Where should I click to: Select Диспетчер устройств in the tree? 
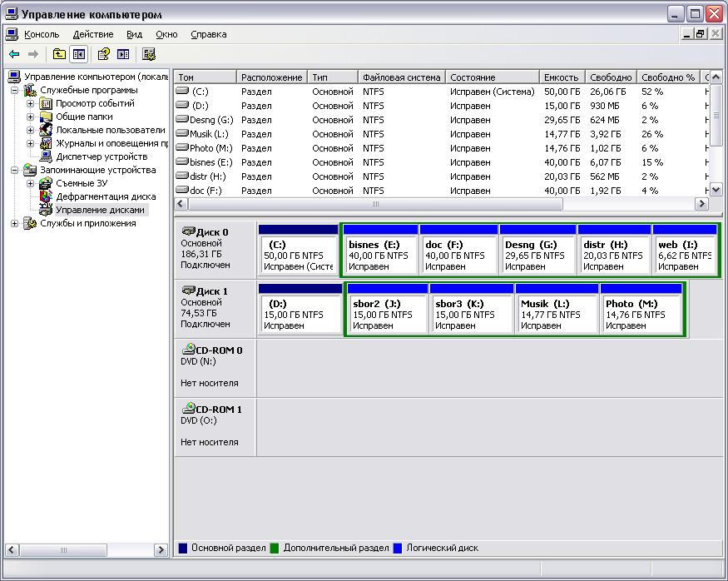pos(102,156)
